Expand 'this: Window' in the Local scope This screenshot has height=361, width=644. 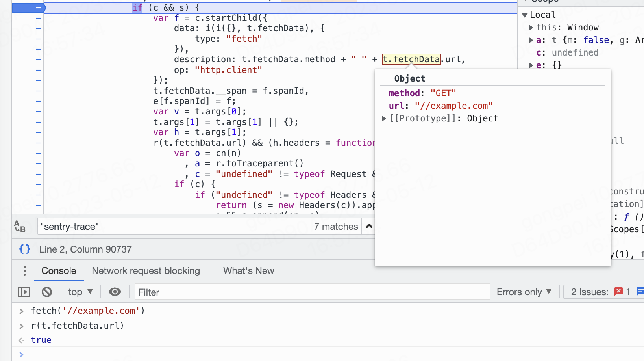(532, 27)
